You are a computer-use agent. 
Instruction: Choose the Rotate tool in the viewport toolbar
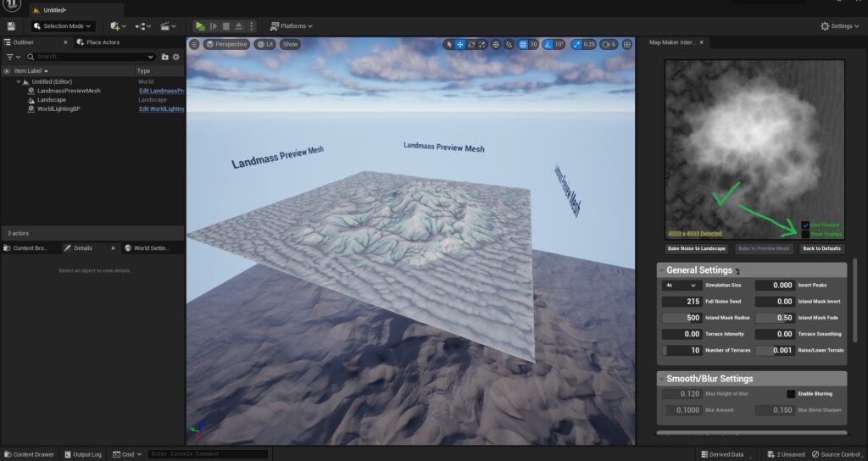point(471,44)
